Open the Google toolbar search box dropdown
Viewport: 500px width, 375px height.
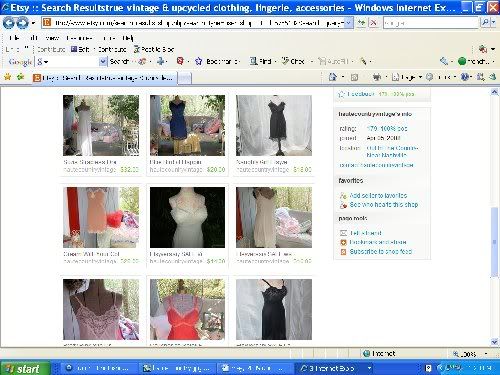point(103,61)
